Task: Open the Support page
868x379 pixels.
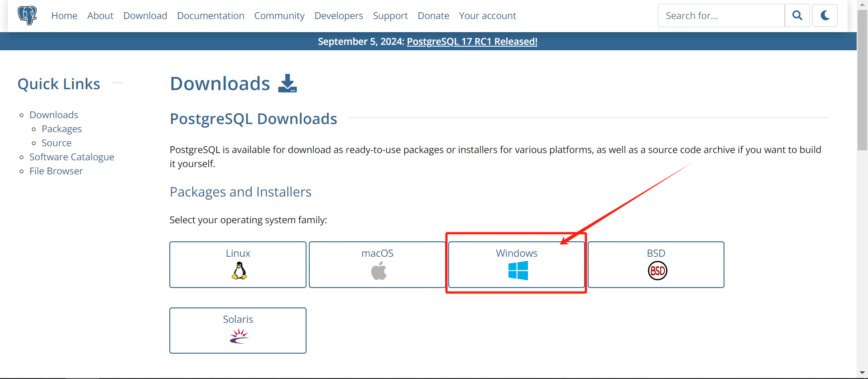Action: tap(390, 16)
